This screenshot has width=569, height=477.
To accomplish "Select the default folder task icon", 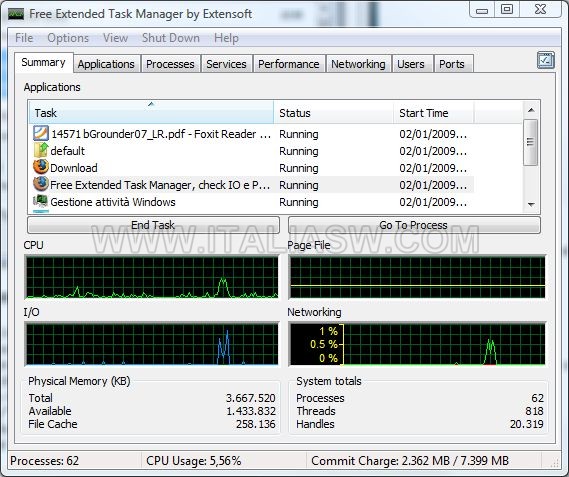I will point(41,150).
